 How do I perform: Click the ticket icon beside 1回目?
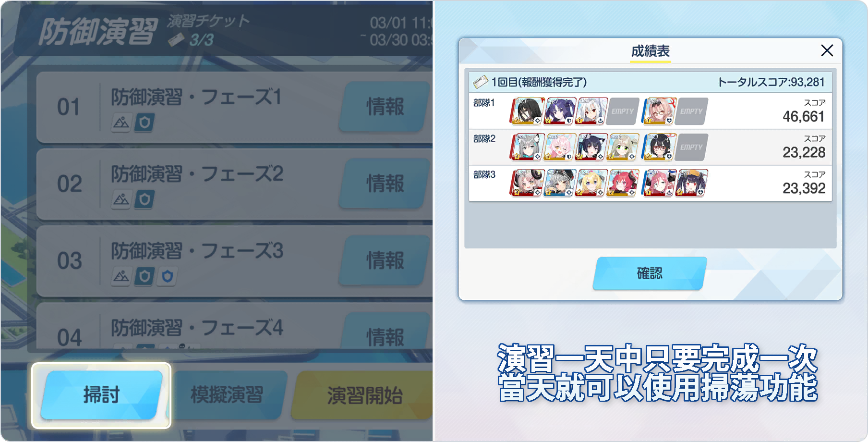click(x=481, y=82)
